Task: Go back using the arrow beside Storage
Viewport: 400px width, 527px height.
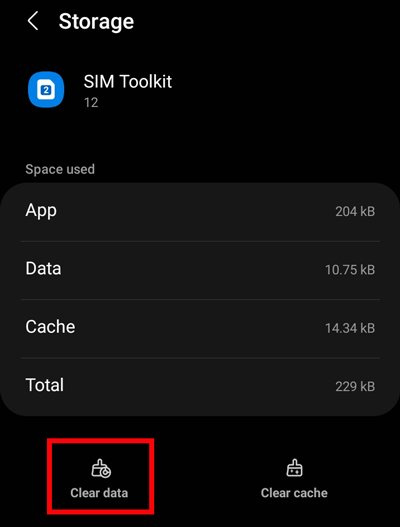Action: click(33, 21)
